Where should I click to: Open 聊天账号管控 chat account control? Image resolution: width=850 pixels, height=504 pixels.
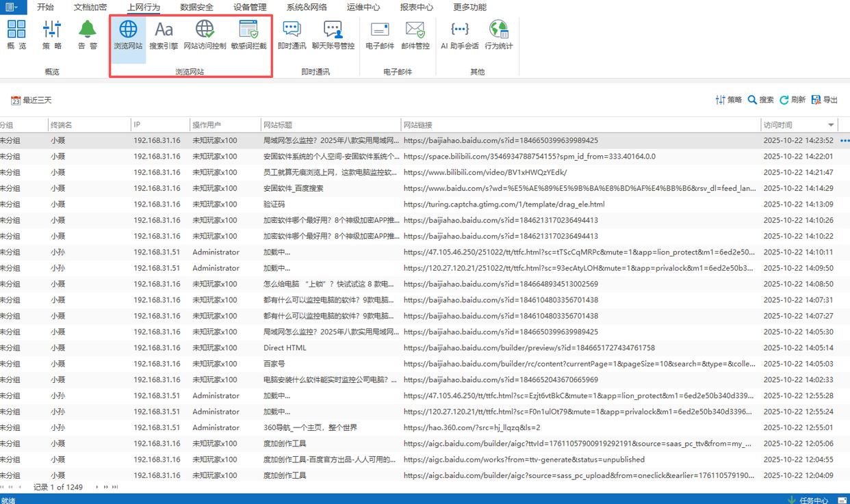333,34
